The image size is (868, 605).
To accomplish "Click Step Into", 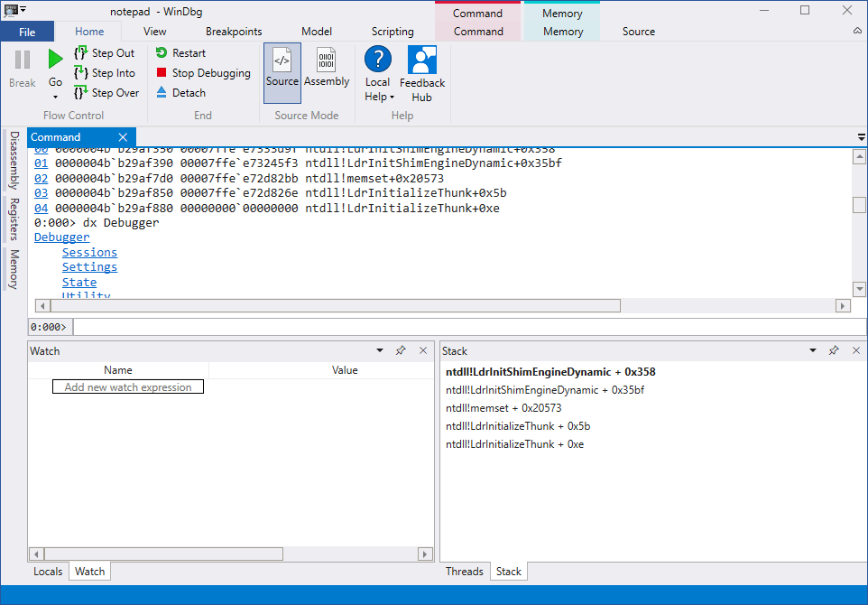I will [105, 73].
